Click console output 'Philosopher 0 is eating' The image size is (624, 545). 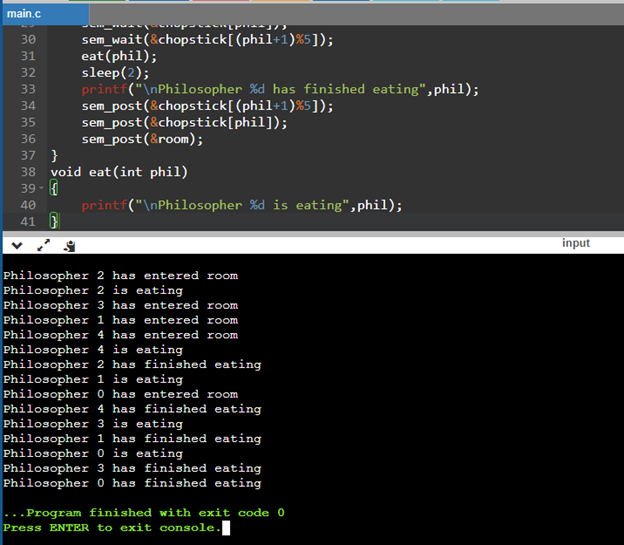coord(93,453)
